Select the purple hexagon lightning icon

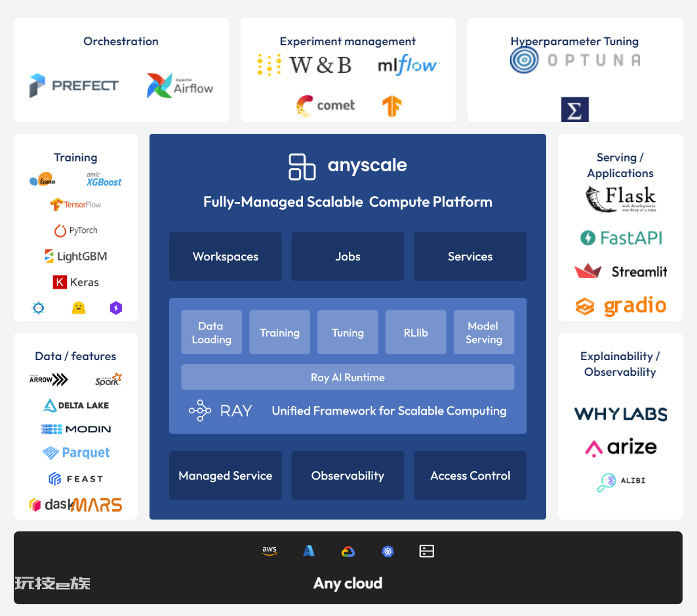116,308
